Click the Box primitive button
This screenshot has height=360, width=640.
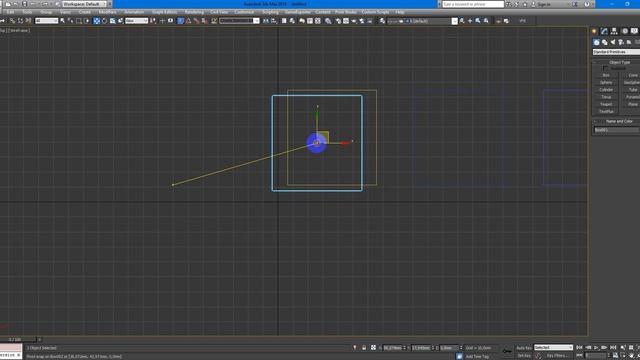tap(606, 76)
